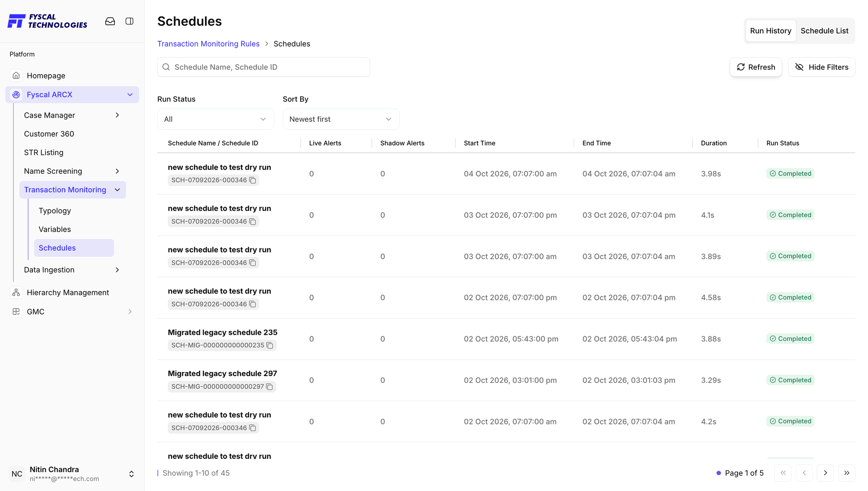Follow Transaction Monitoring Rules breadcrumb link
The width and height of the screenshot is (868, 491).
208,44
